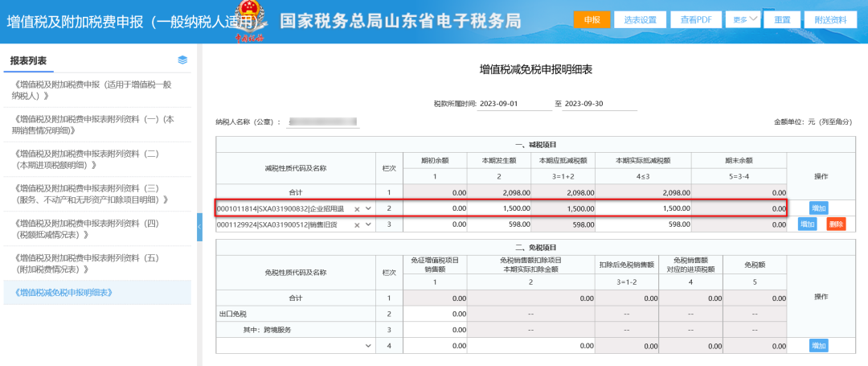Screen dimensions: 868x366
Task: Click 增加 in the exemption items table
Action: 818,345
